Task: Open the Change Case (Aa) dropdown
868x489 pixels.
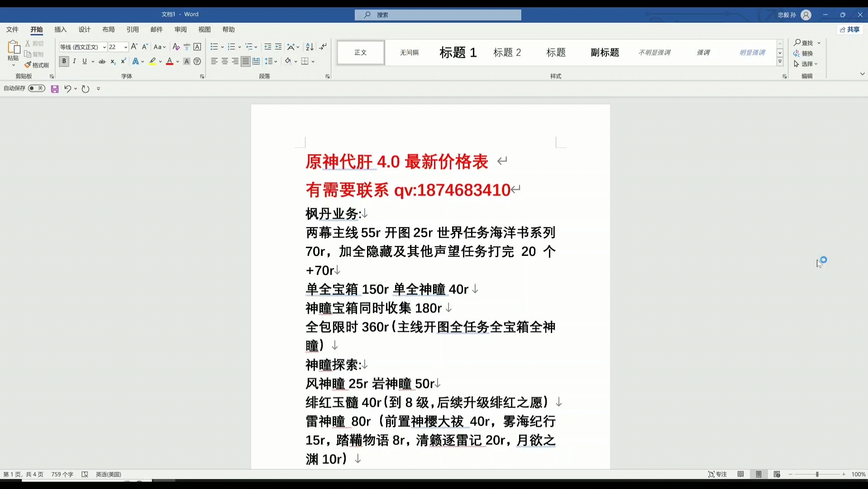Action: pos(159,47)
